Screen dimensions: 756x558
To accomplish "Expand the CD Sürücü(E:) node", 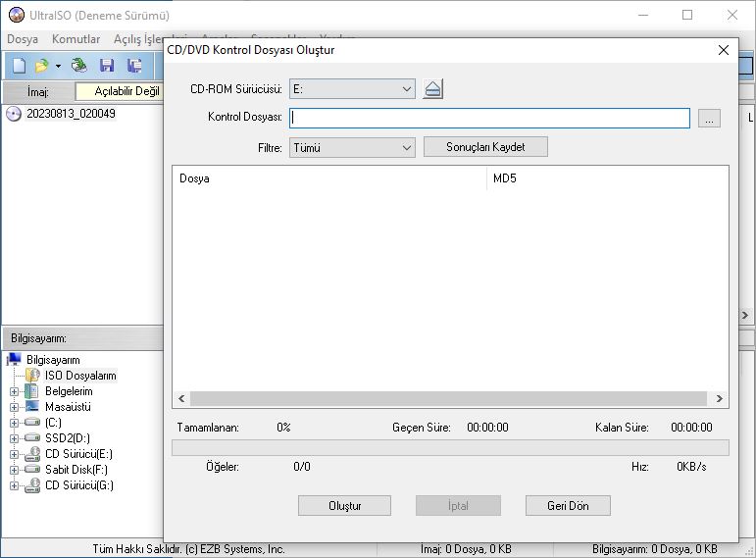I will 14,454.
